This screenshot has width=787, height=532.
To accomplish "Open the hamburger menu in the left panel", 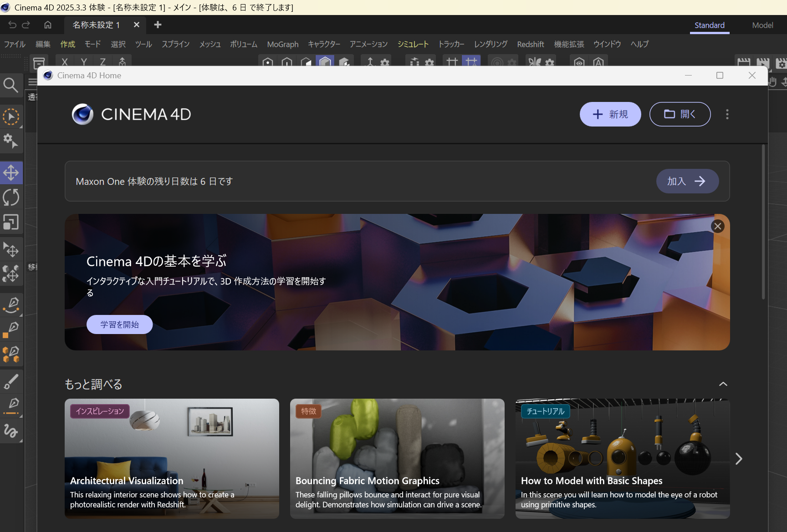I will pos(32,82).
